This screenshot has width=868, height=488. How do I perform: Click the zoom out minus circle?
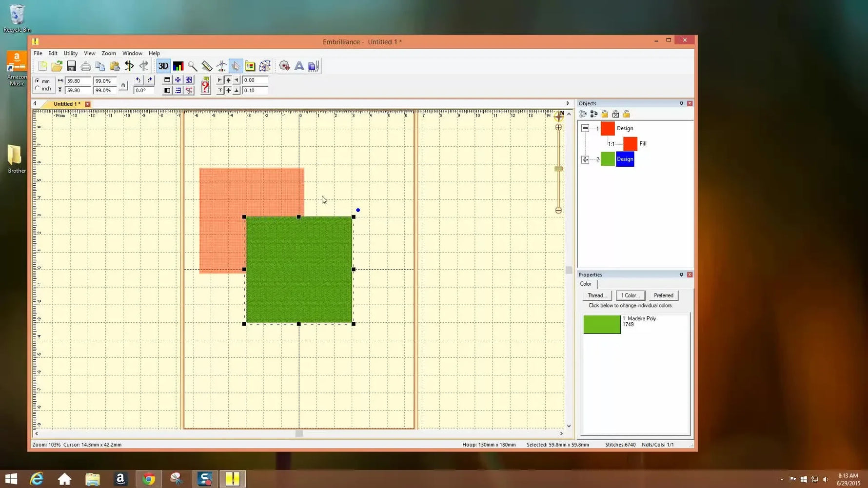coord(558,211)
